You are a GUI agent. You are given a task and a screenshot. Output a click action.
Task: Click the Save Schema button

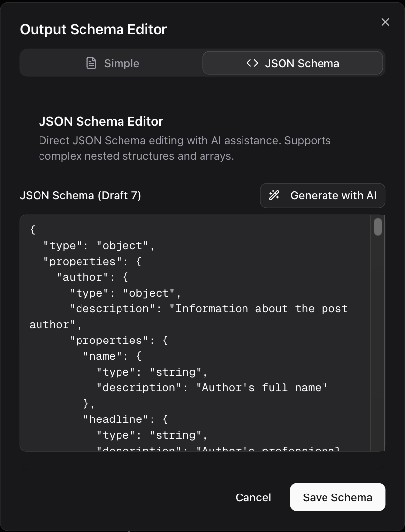pyautogui.click(x=337, y=497)
